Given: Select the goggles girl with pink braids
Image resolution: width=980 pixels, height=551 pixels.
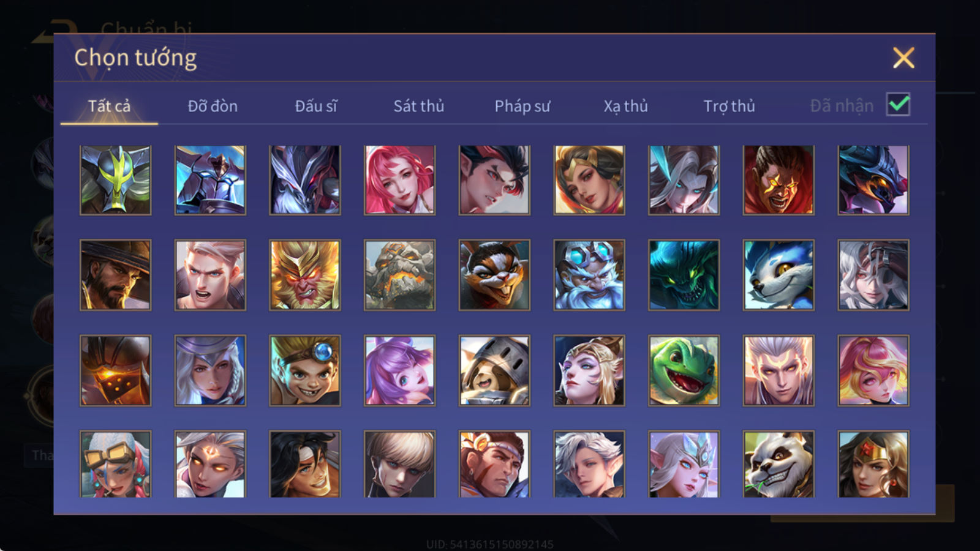Looking at the screenshot, I should click(x=115, y=464).
